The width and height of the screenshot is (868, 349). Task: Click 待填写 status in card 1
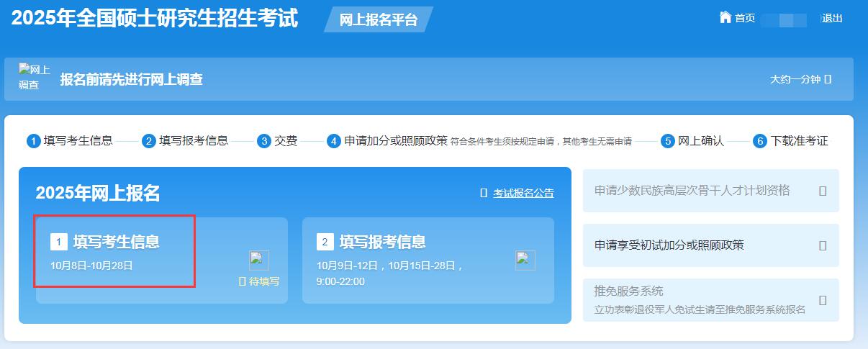pos(264,281)
